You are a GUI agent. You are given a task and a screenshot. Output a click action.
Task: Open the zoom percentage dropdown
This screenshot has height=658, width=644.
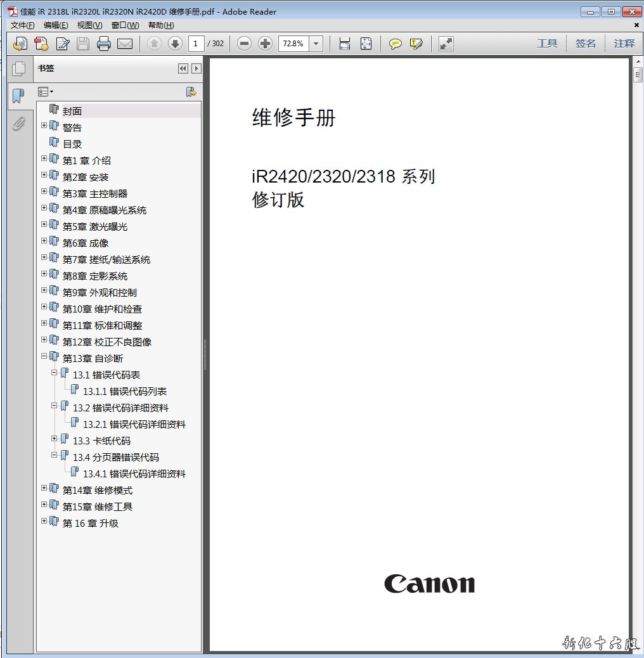tap(316, 44)
